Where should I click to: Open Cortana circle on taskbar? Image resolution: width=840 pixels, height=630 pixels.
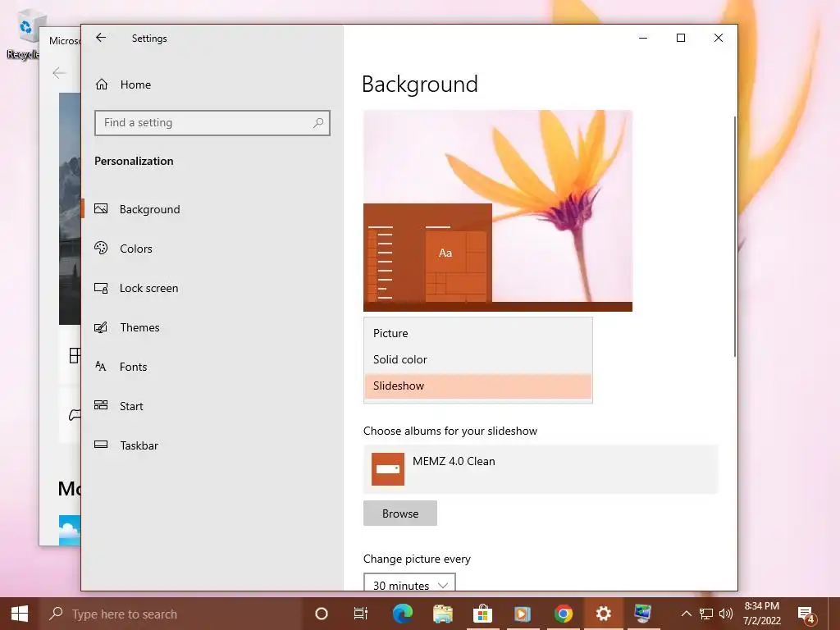tap(322, 614)
